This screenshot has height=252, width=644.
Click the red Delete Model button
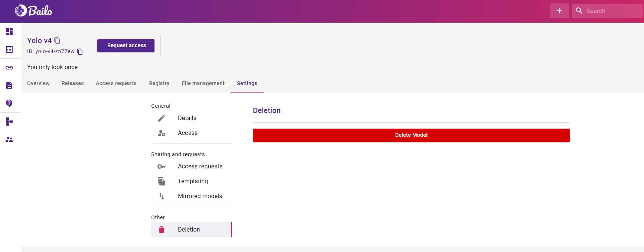coord(412,135)
